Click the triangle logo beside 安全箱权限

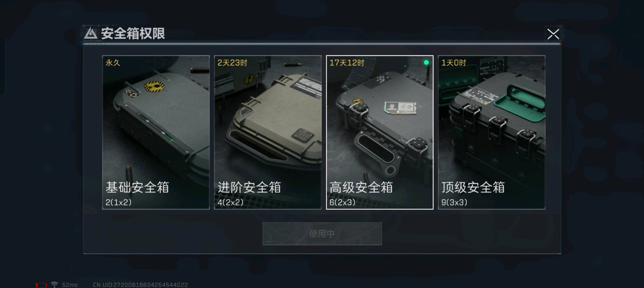[90, 34]
